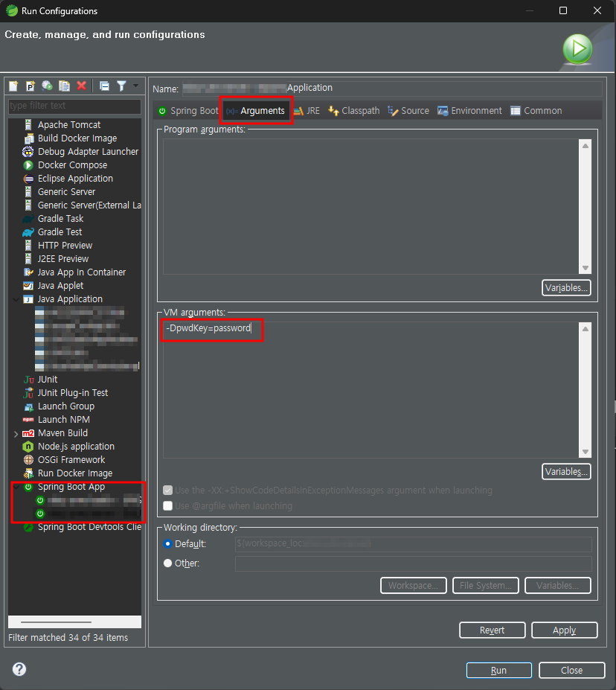Switch to the Source tab
Screen dimensions: 616x690
[x=408, y=111]
